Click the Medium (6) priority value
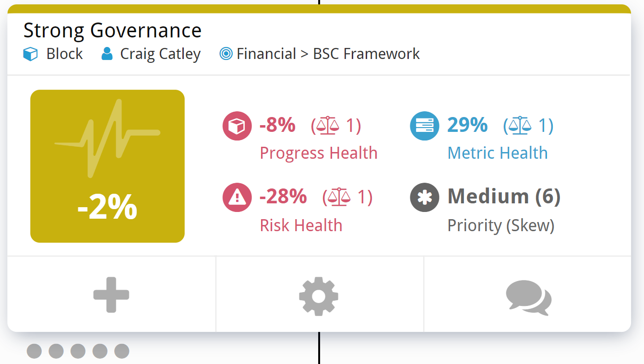The image size is (644, 364). (x=504, y=196)
